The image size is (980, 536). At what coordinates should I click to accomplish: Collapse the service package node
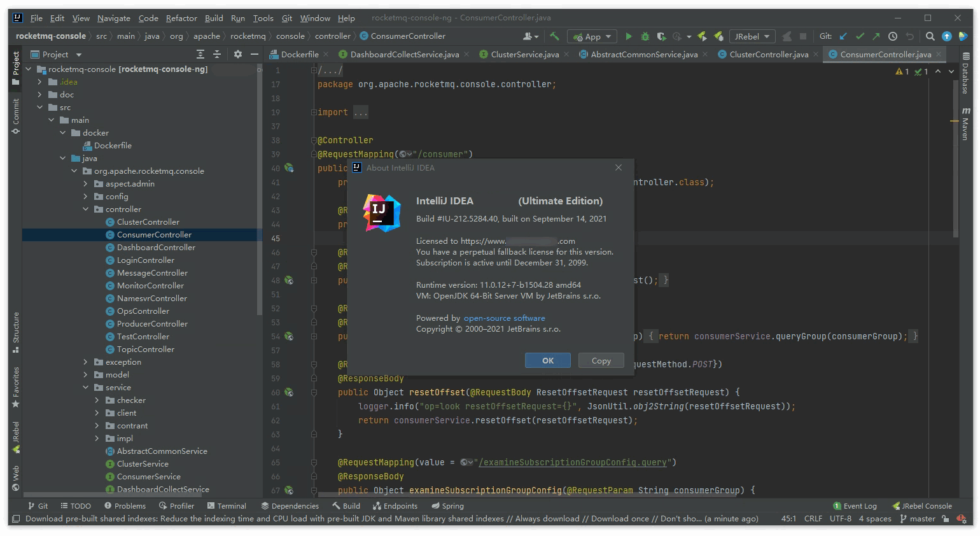(85, 388)
